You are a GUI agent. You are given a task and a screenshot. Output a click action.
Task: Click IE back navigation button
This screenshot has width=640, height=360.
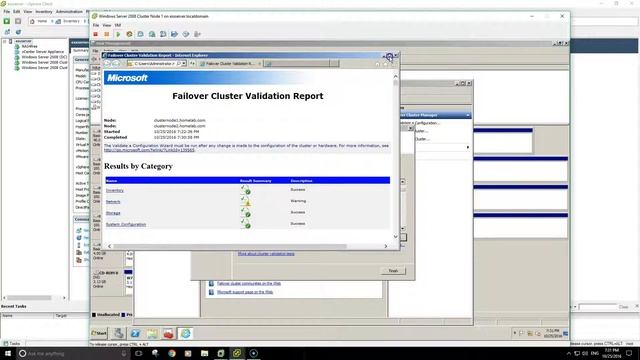tap(108, 64)
